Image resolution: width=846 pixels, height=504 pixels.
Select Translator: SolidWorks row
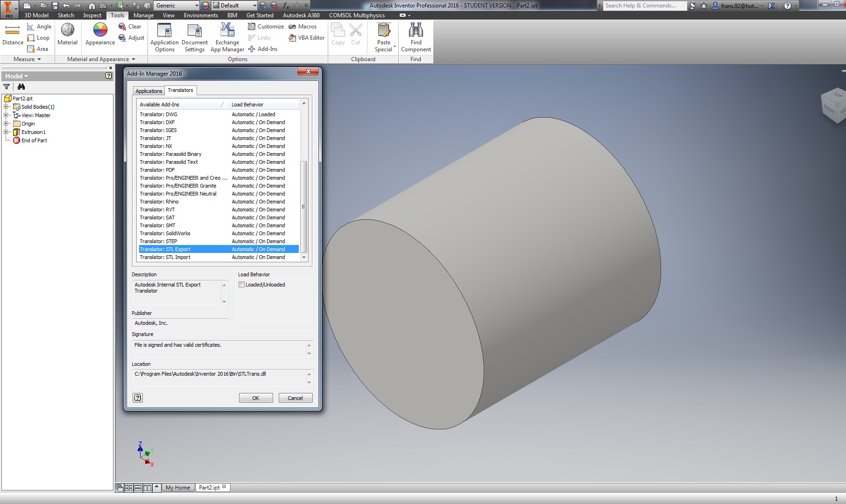click(x=219, y=233)
